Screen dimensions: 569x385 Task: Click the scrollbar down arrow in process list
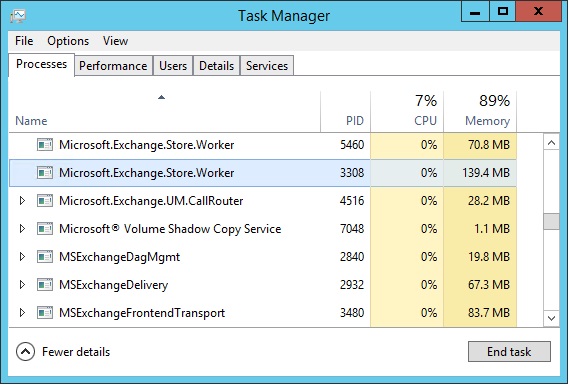click(552, 318)
